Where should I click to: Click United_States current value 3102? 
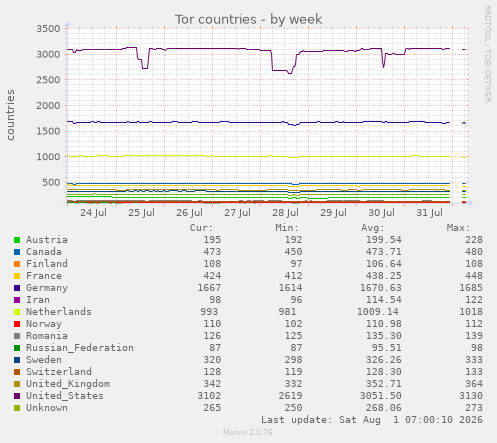pyautogui.click(x=209, y=396)
